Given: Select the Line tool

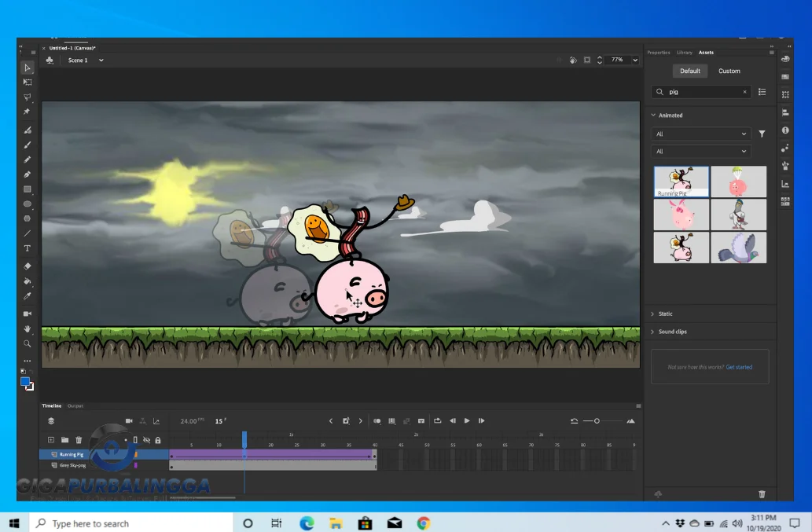Looking at the screenshot, I should tap(28, 233).
